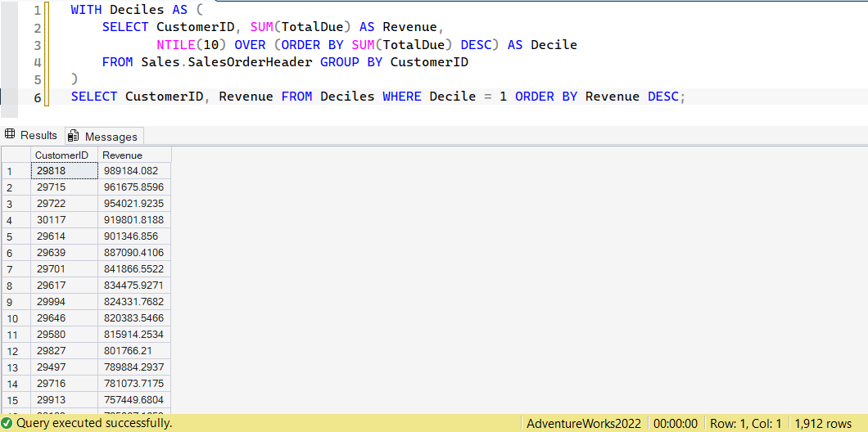Select cell CustomerID 29580
The height and width of the screenshot is (432, 868).
(64, 335)
